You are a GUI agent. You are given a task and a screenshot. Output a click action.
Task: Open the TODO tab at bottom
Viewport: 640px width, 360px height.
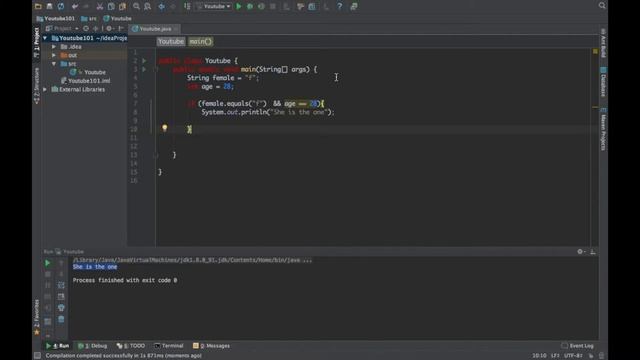pos(131,346)
